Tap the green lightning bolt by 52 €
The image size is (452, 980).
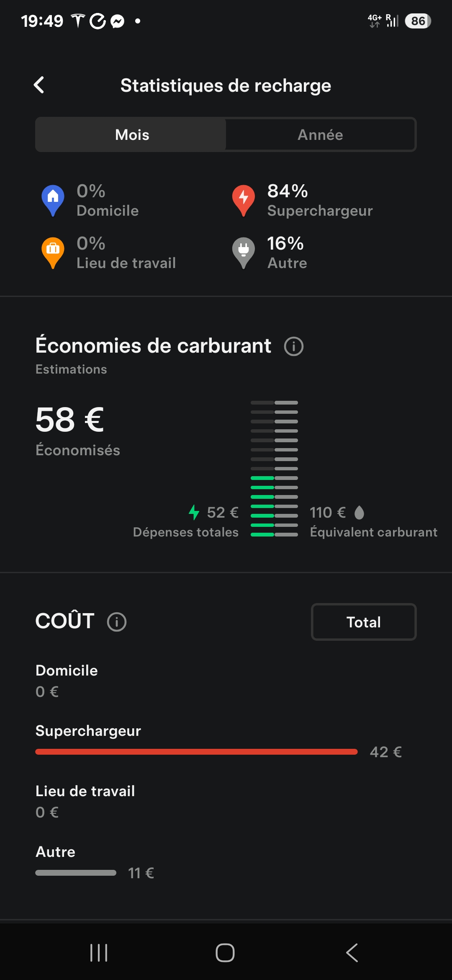click(194, 512)
